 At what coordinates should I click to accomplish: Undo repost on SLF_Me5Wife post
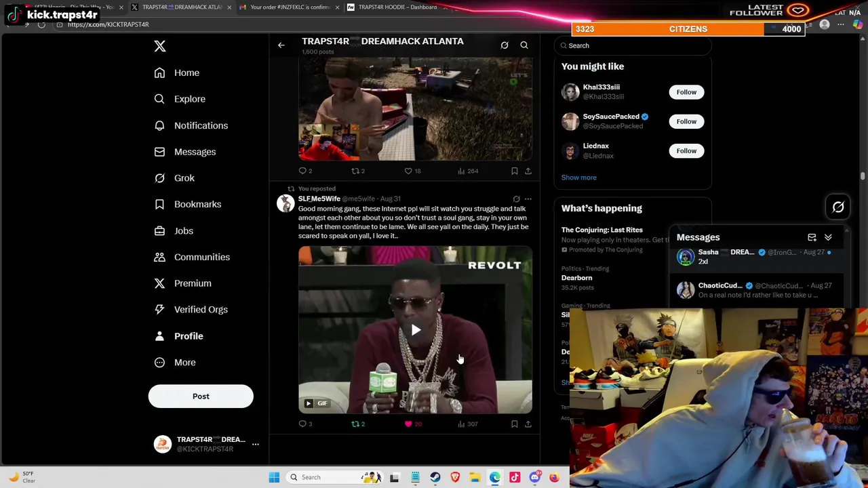click(357, 424)
